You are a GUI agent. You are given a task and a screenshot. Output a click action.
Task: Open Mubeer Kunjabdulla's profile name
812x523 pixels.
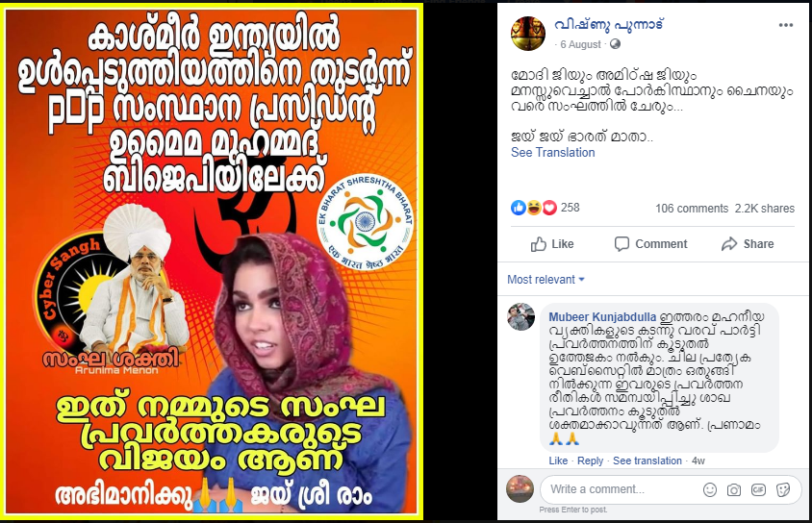[602, 317]
